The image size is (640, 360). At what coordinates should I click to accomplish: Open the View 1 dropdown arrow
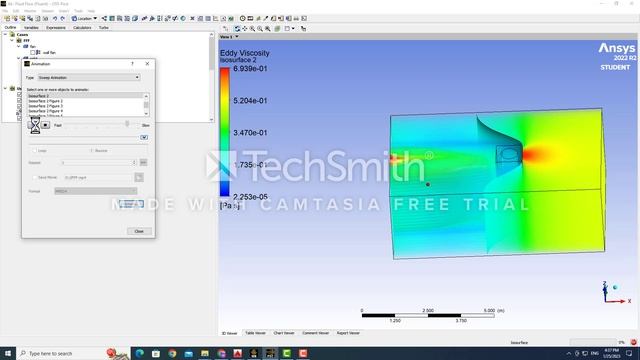click(x=237, y=37)
